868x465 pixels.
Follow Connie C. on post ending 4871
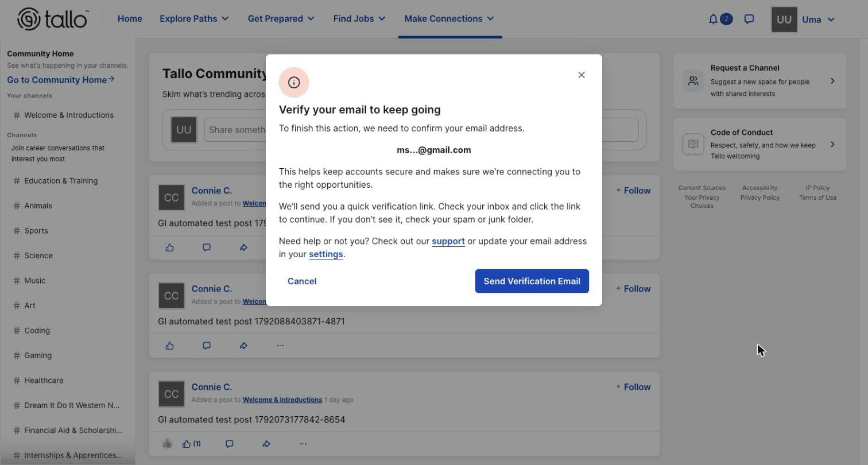pyautogui.click(x=633, y=289)
